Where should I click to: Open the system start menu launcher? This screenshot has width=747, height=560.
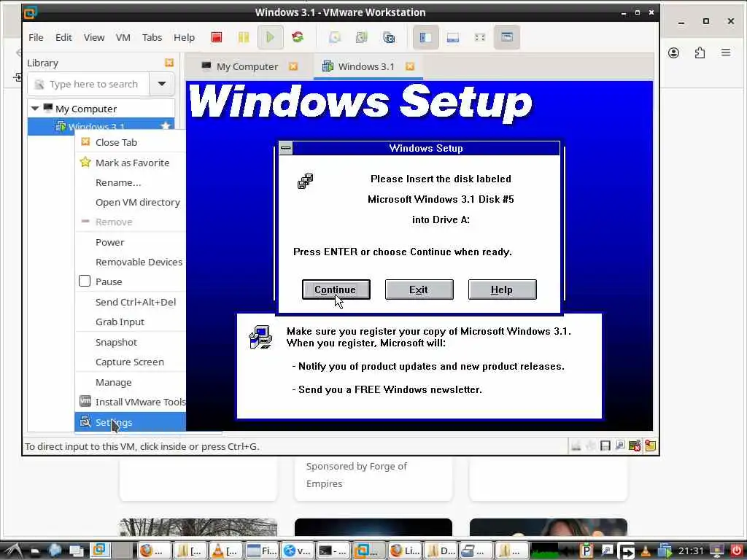coord(12,551)
